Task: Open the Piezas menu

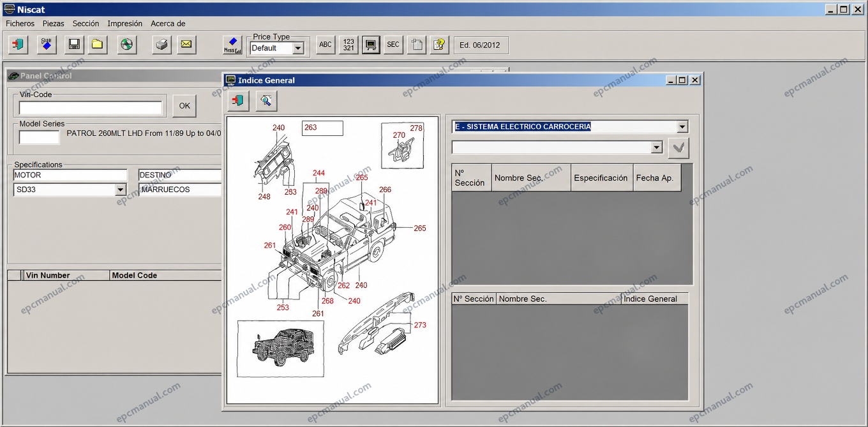Action: pos(54,23)
